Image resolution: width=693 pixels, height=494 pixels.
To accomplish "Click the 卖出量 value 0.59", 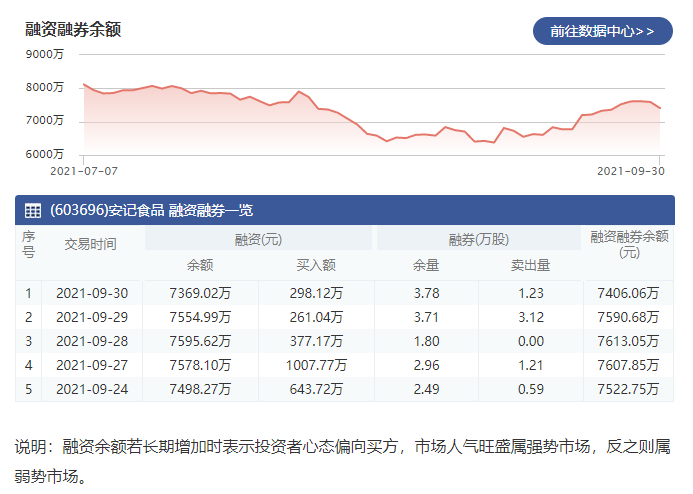I will [x=531, y=389].
